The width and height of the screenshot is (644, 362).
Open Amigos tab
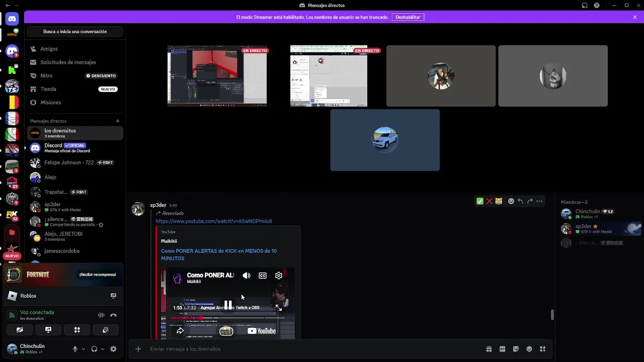tap(75, 49)
